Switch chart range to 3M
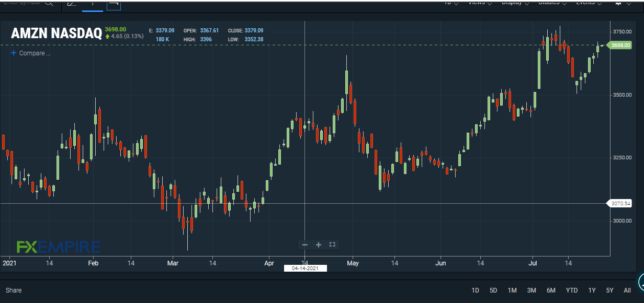Viewport: 644px width, 303px height. coord(532,290)
